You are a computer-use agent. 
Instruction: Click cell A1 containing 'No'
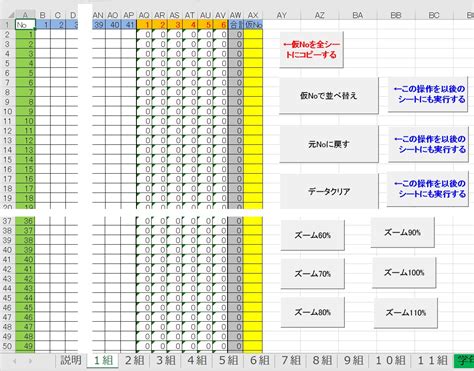click(25, 25)
